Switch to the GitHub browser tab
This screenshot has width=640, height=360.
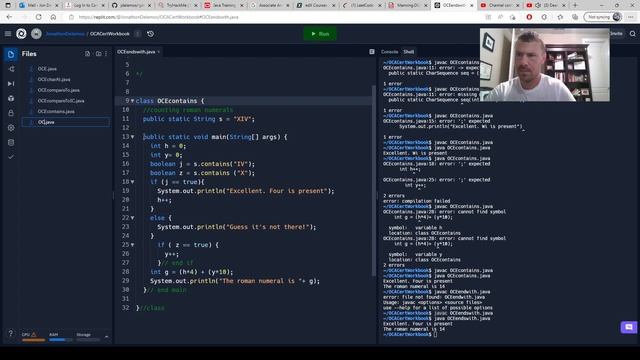pos(131,5)
